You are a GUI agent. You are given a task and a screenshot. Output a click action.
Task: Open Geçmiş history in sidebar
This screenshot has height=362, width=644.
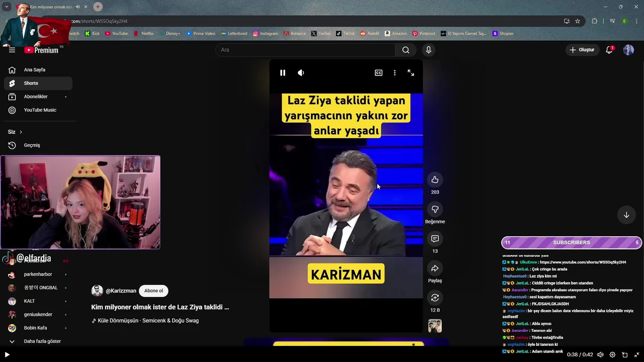tap(38, 145)
